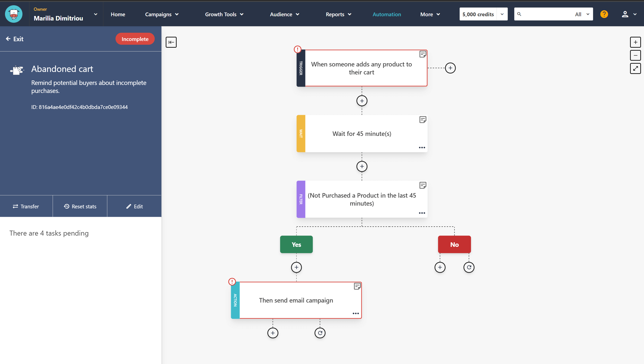Add another trigger with the plus beside Trigger
The width and height of the screenshot is (644, 364).
click(450, 68)
